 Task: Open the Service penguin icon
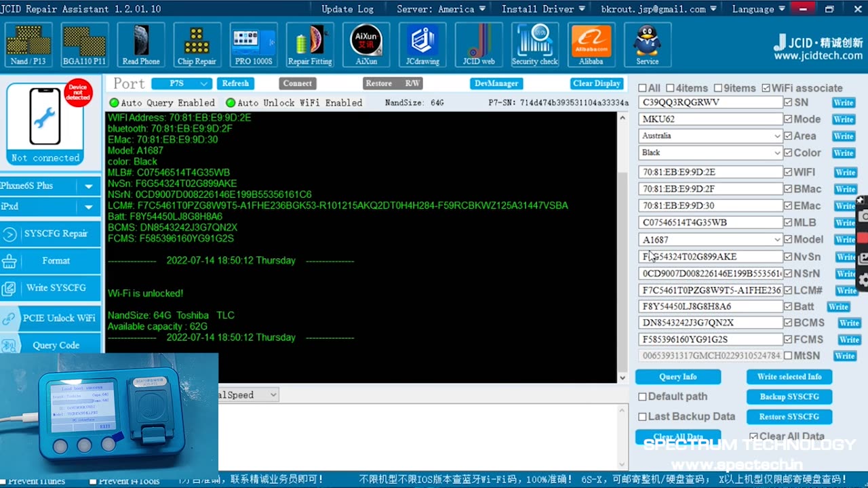pyautogui.click(x=648, y=45)
